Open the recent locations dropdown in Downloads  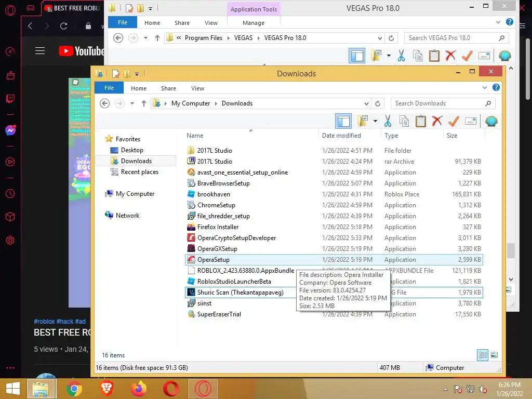pyautogui.click(x=132, y=103)
